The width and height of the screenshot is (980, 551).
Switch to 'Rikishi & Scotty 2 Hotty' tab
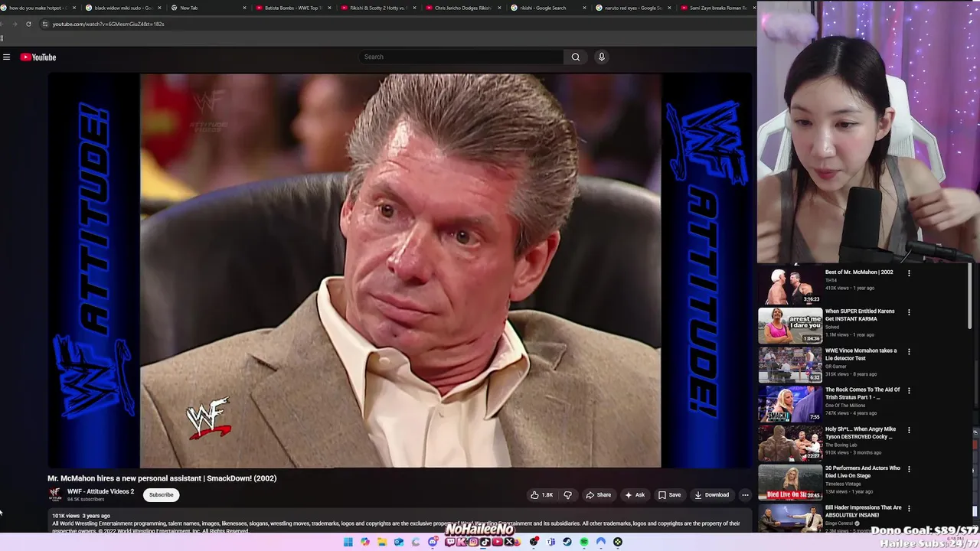377,8
